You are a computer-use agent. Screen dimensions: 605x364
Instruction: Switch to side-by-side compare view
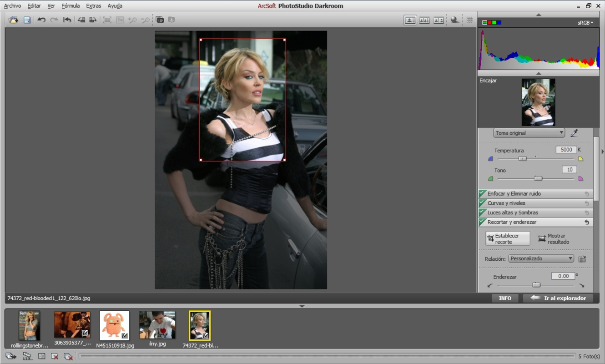click(424, 20)
